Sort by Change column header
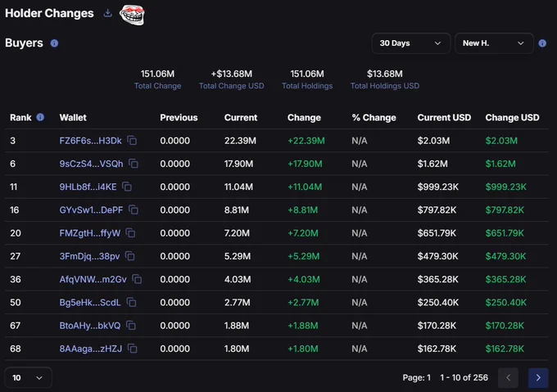The width and height of the screenshot is (557, 392). coord(304,117)
